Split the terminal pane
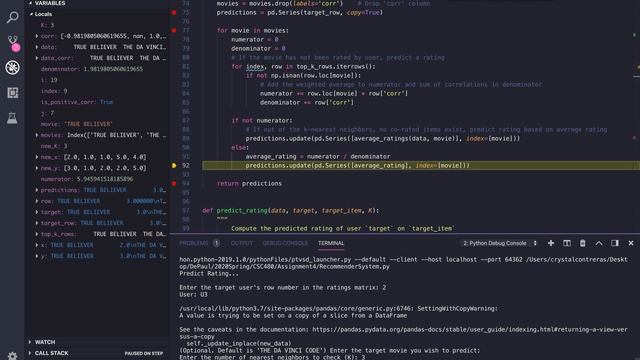640x360 pixels. 567,243
